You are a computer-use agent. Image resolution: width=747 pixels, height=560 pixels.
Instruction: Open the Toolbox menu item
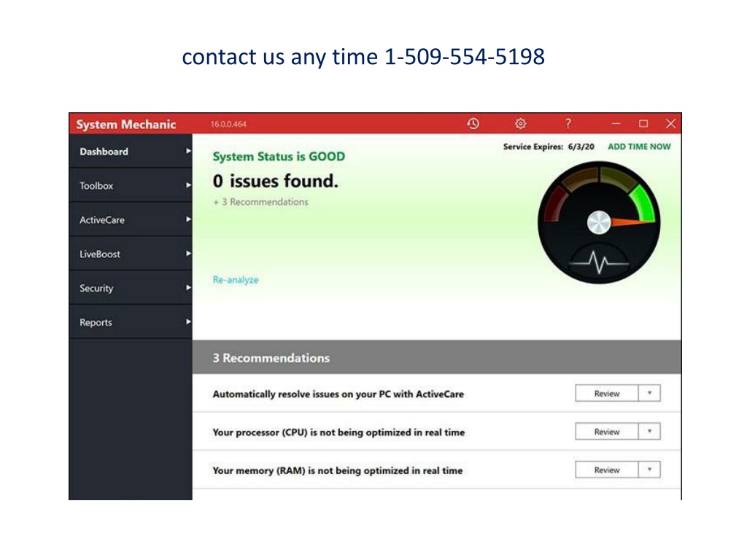[x=131, y=186]
